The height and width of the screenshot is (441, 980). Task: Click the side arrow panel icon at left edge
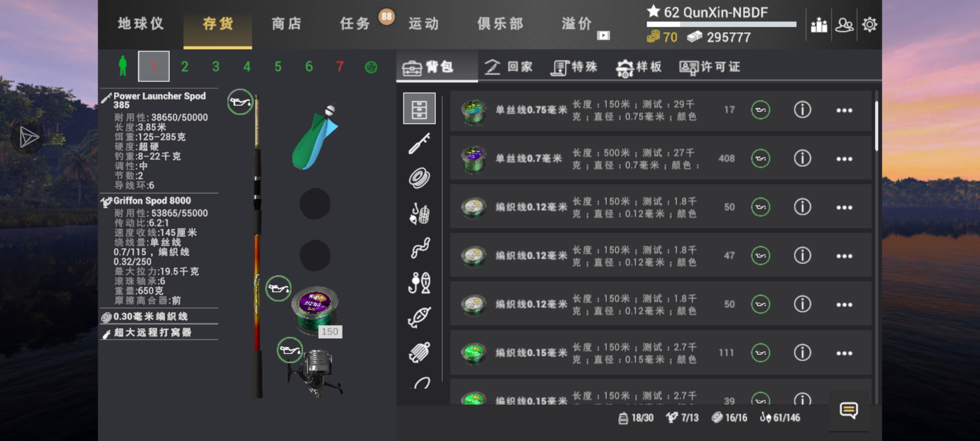(28, 137)
